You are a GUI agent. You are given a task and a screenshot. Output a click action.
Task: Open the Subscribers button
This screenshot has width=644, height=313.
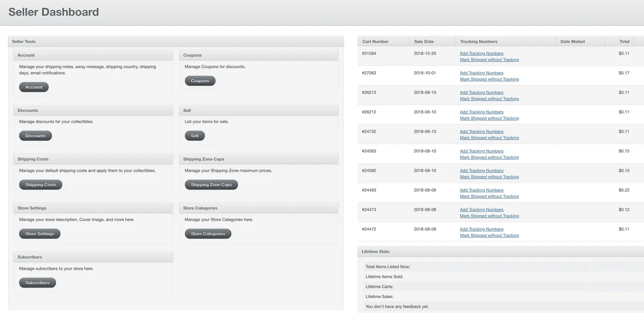click(x=37, y=283)
